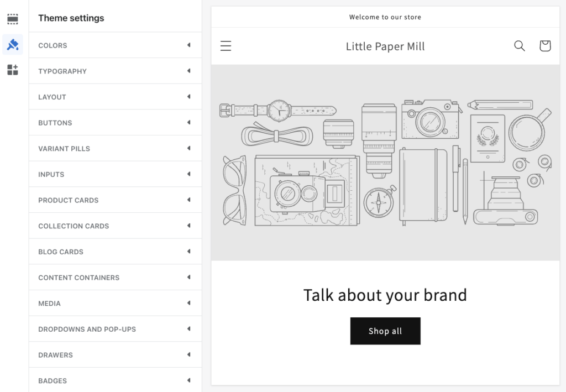
Task: Open the BUTTONS settings label
Action: (x=55, y=123)
